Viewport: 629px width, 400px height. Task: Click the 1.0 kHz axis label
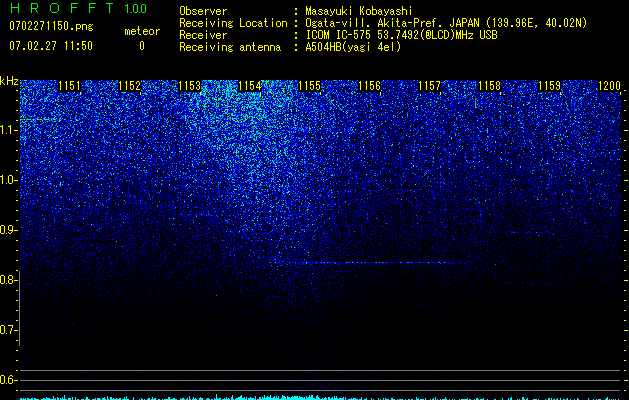(x=8, y=180)
